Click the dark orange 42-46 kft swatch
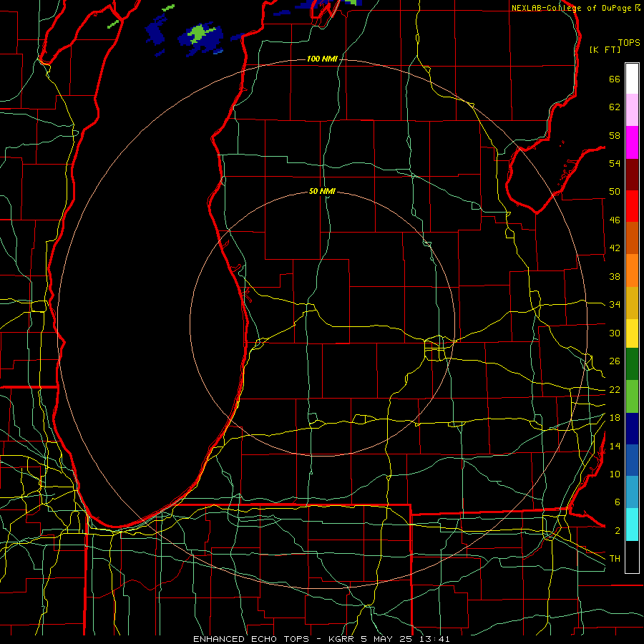 pyautogui.click(x=632, y=238)
